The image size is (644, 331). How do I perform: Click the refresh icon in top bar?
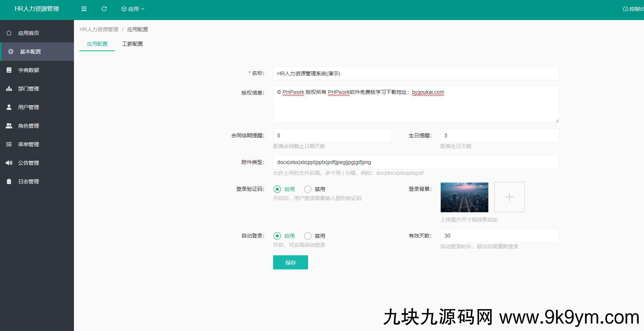(x=104, y=9)
